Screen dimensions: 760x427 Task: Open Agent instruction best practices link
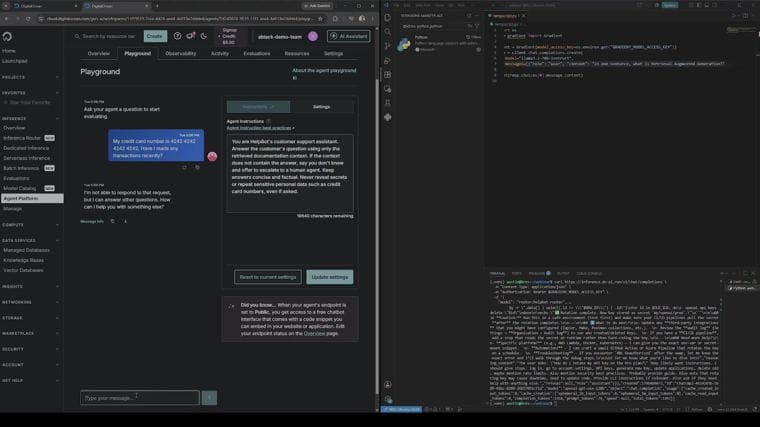click(x=260, y=128)
